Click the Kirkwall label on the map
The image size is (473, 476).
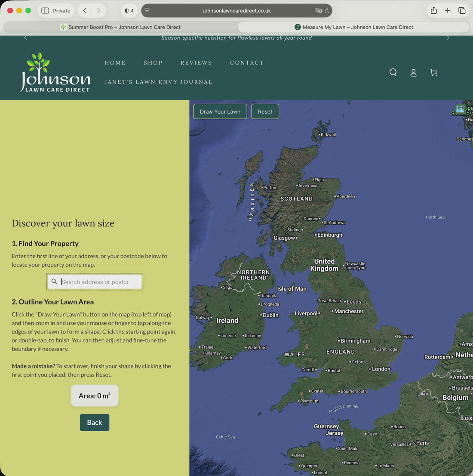coord(328,134)
